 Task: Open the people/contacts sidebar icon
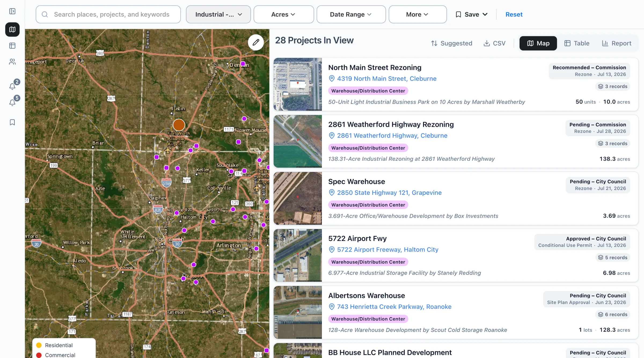[x=12, y=62]
